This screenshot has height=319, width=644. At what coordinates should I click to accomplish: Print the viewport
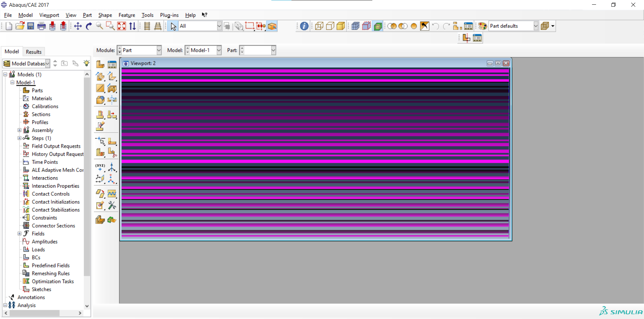tap(42, 26)
